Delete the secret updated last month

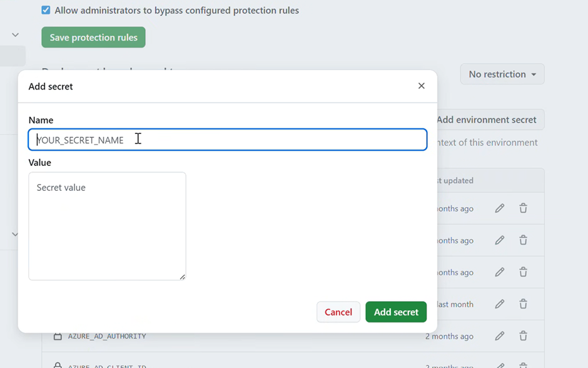coord(523,304)
